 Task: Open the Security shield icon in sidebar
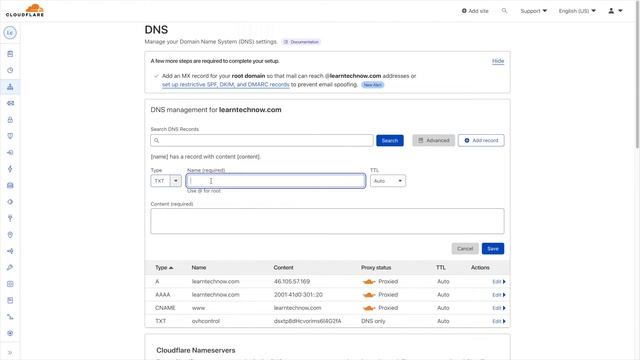(x=10, y=136)
